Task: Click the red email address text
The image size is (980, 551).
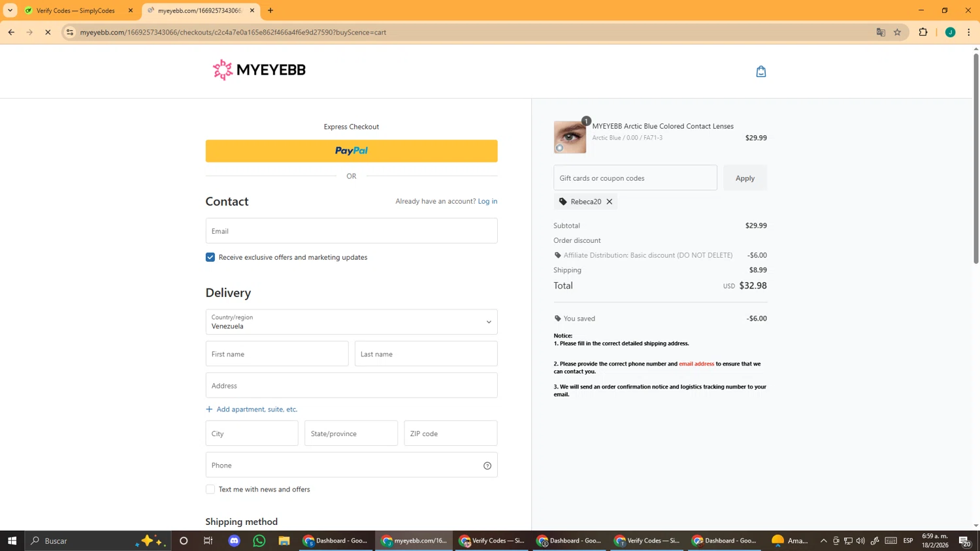Action: 696,364
